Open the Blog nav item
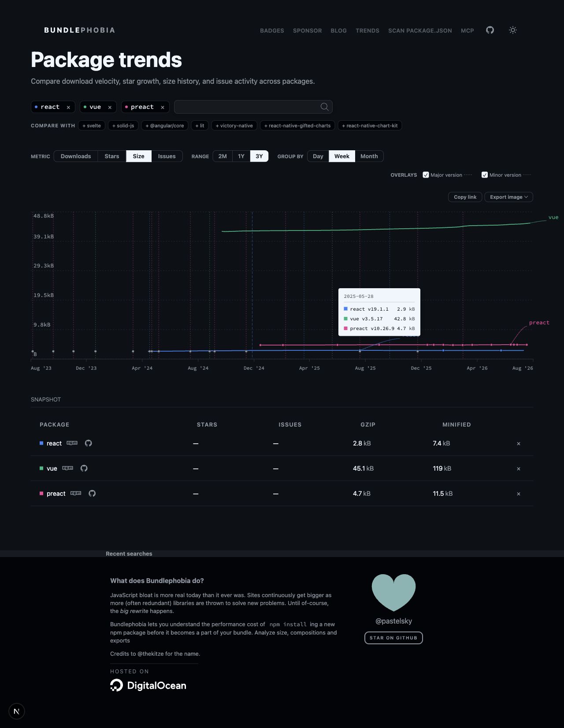The height and width of the screenshot is (728, 564). coord(339,30)
